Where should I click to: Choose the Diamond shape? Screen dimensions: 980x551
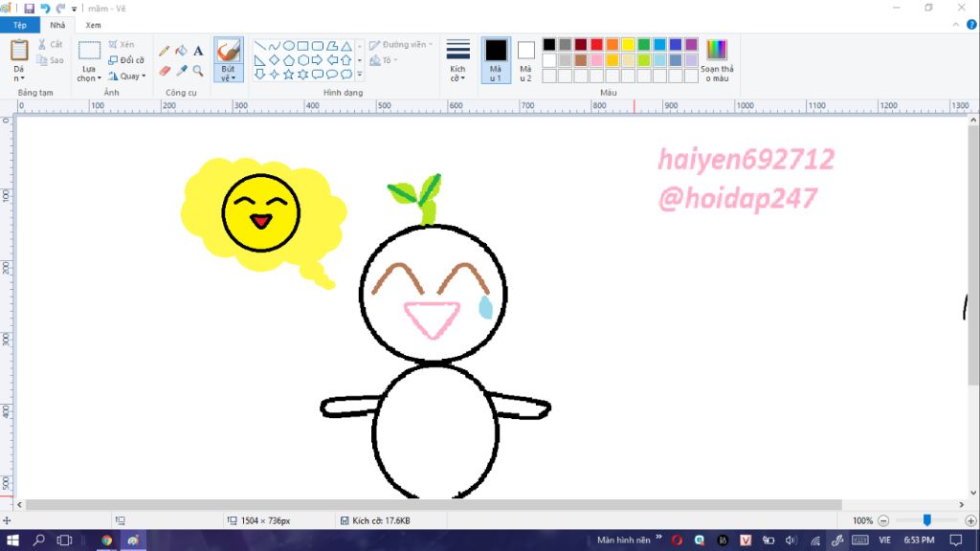pyautogui.click(x=275, y=60)
